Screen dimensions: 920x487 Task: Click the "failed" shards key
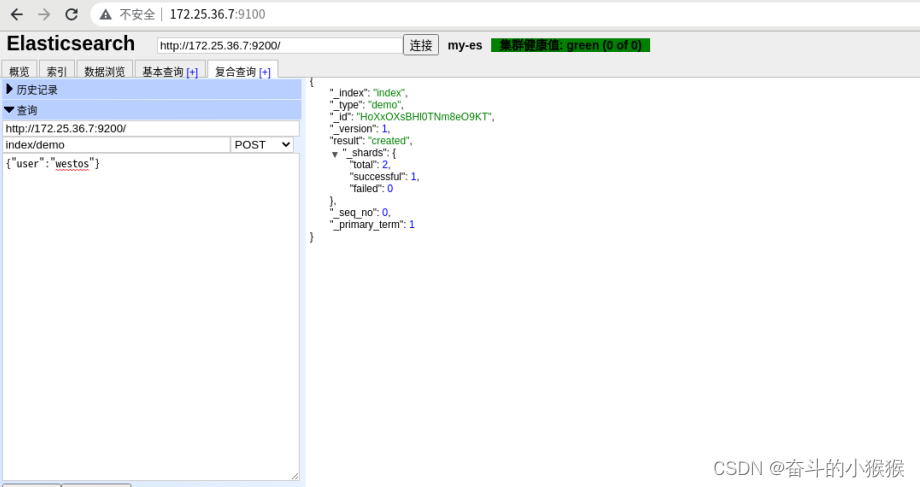pos(367,188)
